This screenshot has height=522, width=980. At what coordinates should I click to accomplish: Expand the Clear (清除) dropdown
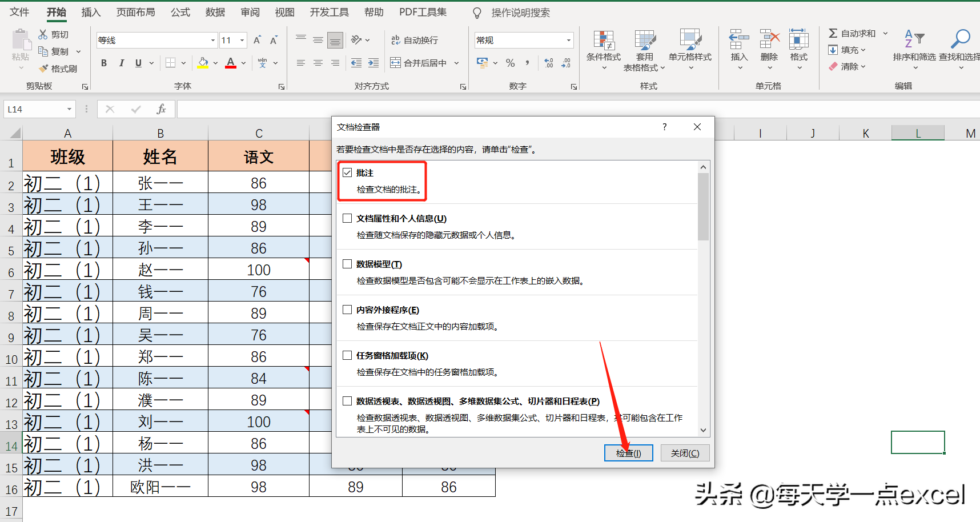[863, 67]
